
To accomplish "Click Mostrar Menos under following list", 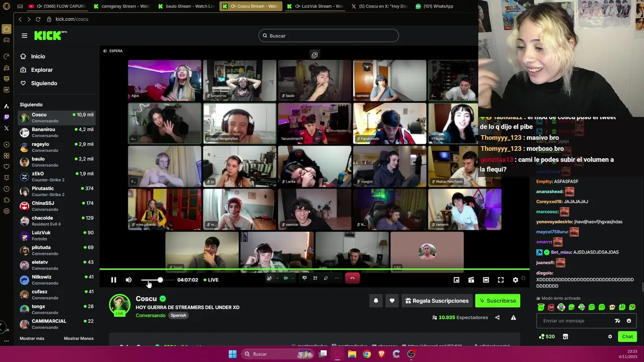I will pos(78,338).
